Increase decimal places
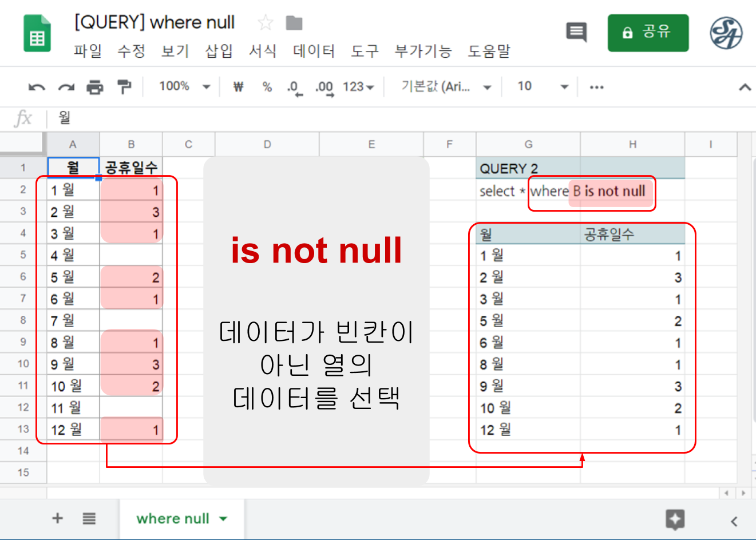The image size is (756, 540). click(323, 86)
